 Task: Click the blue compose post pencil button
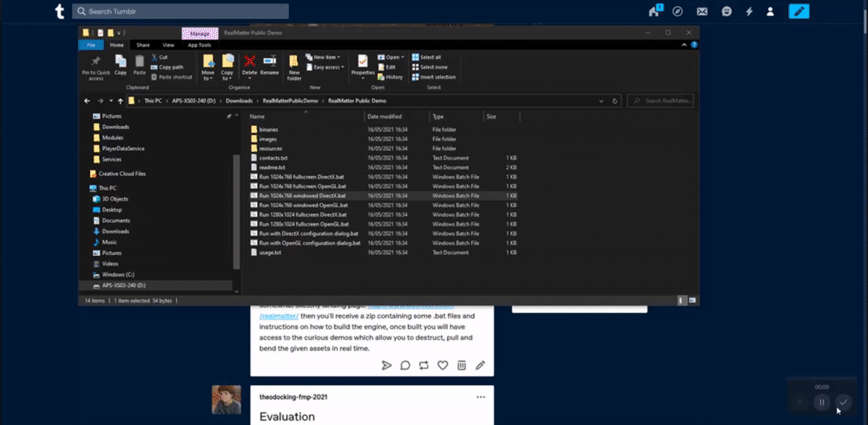coord(799,11)
